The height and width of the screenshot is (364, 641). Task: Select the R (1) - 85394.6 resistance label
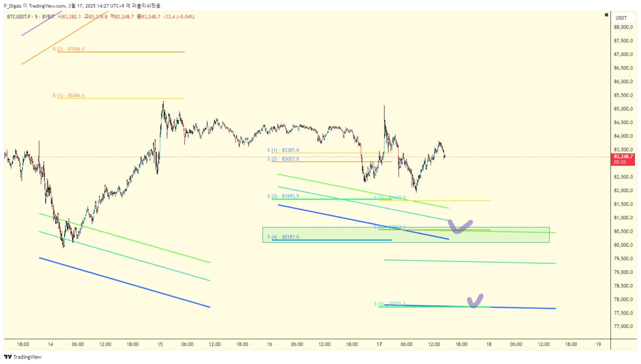pos(69,95)
